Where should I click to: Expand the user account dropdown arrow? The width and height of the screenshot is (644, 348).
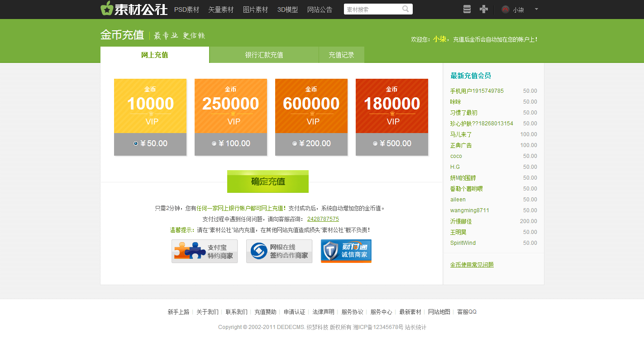tap(536, 9)
